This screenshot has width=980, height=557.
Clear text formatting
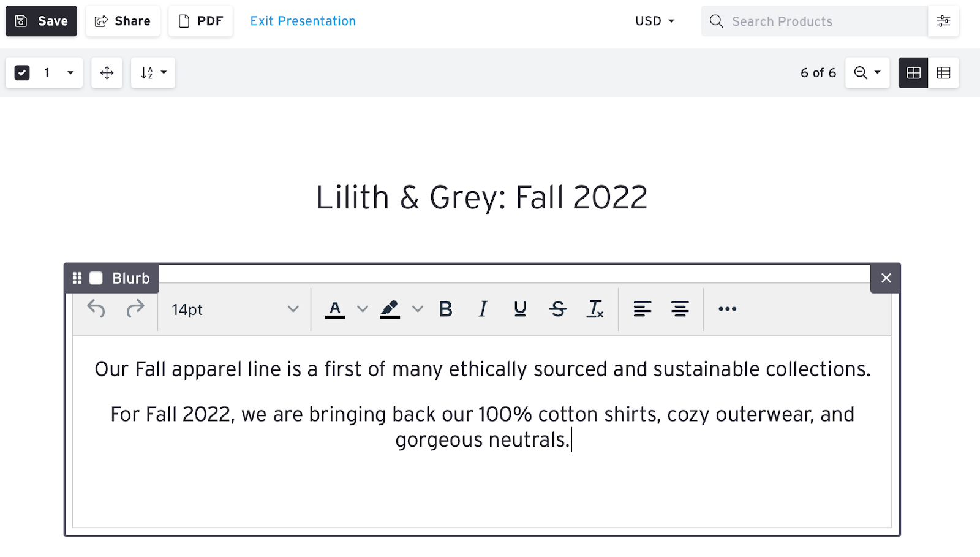pyautogui.click(x=595, y=309)
